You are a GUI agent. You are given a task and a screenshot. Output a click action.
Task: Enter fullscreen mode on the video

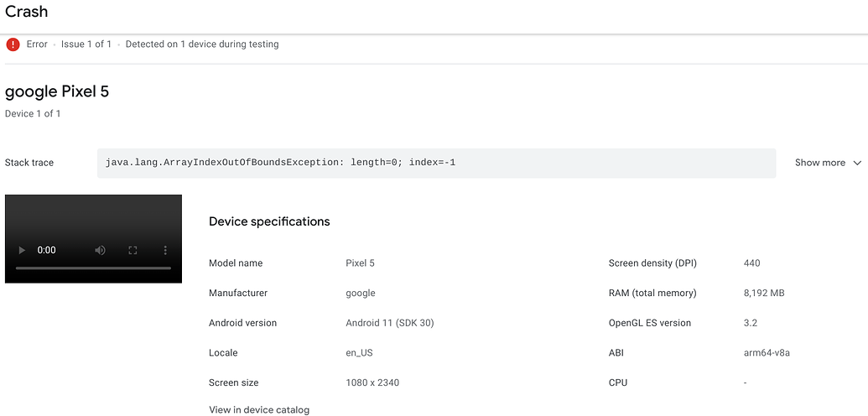133,250
